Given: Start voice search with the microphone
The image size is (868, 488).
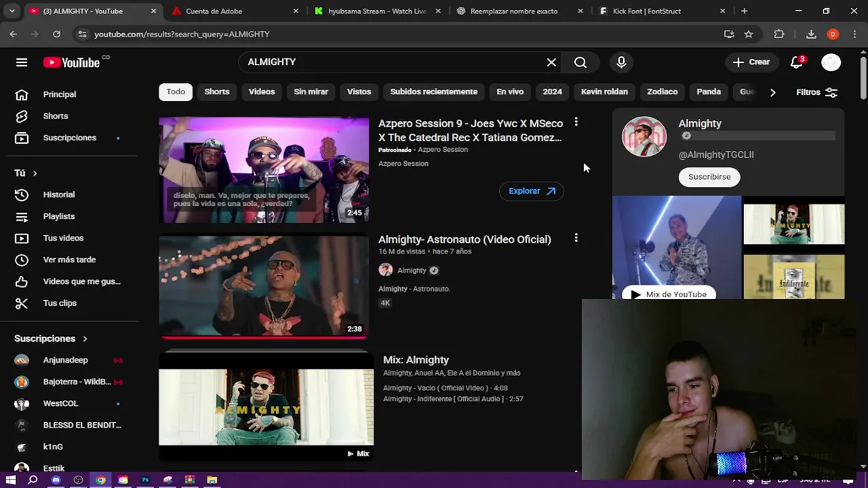Looking at the screenshot, I should coord(621,62).
